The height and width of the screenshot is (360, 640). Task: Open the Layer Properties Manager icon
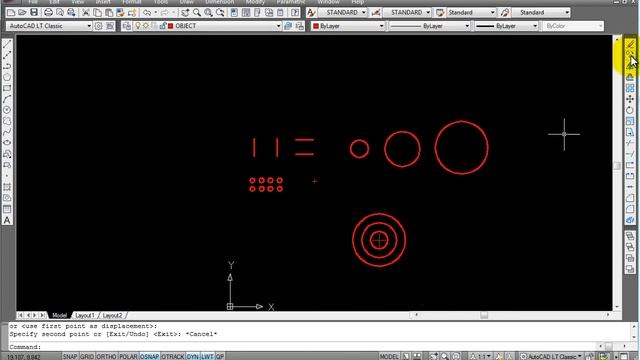click(127, 26)
